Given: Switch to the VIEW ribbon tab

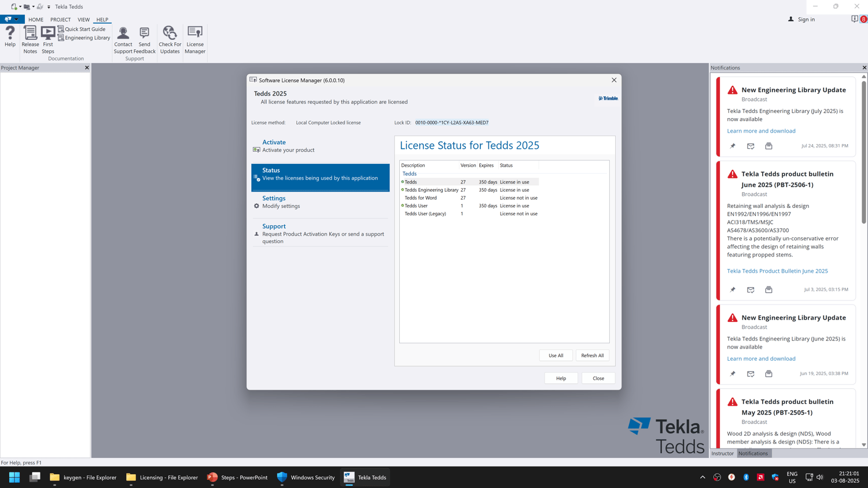Looking at the screenshot, I should (x=83, y=20).
